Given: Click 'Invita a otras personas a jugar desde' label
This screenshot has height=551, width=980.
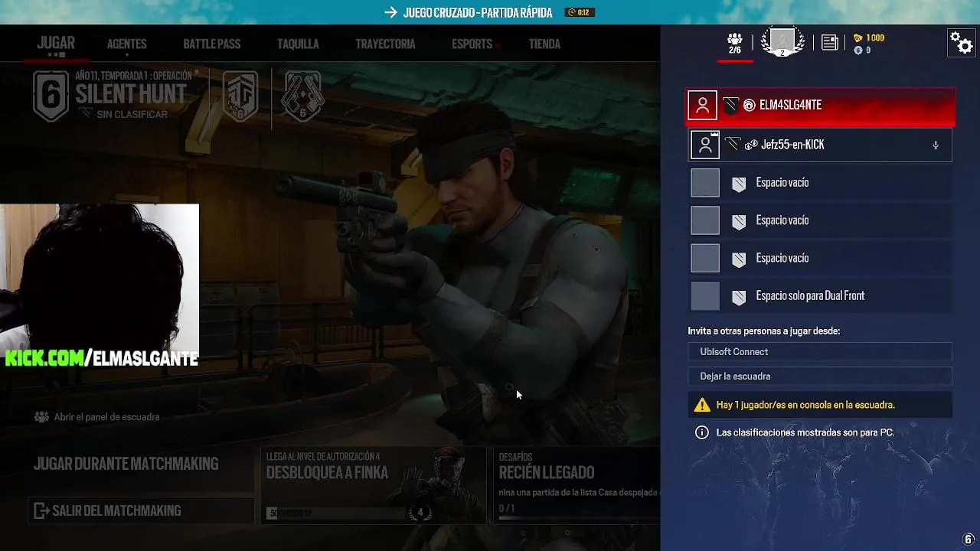Looking at the screenshot, I should pos(764,331).
